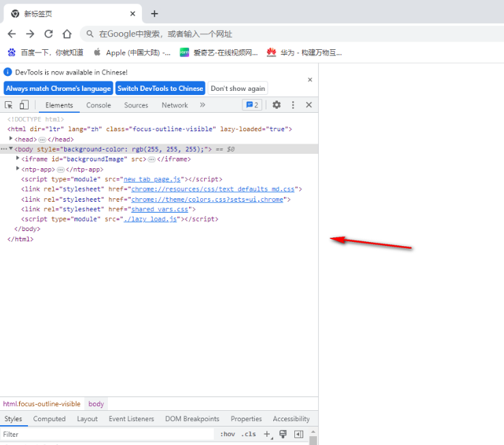Open the colors.css?sets=ui,chrome link
The image size is (504, 445).
[x=207, y=200]
